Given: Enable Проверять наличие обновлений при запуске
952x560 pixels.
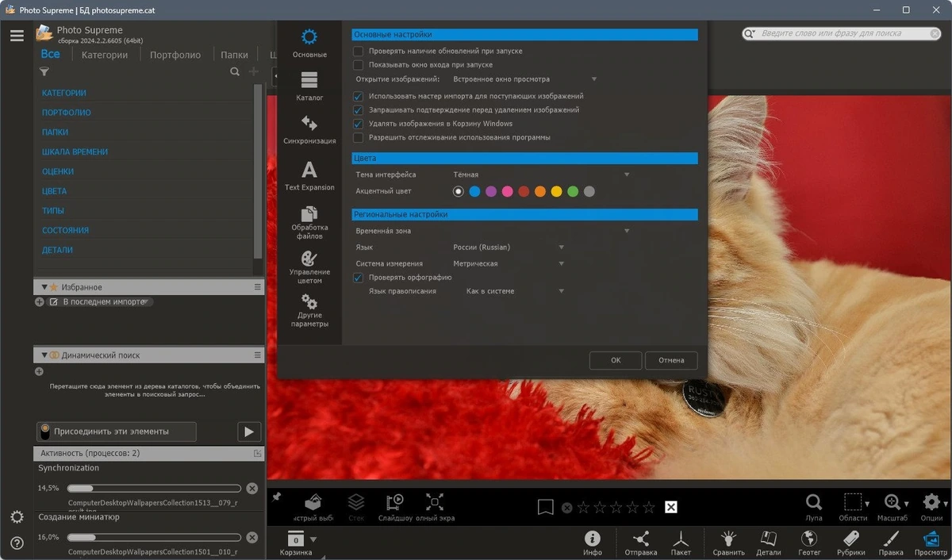Looking at the screenshot, I should (x=359, y=51).
